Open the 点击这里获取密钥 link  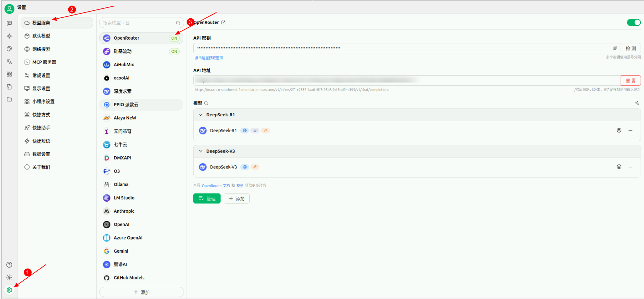(209, 58)
